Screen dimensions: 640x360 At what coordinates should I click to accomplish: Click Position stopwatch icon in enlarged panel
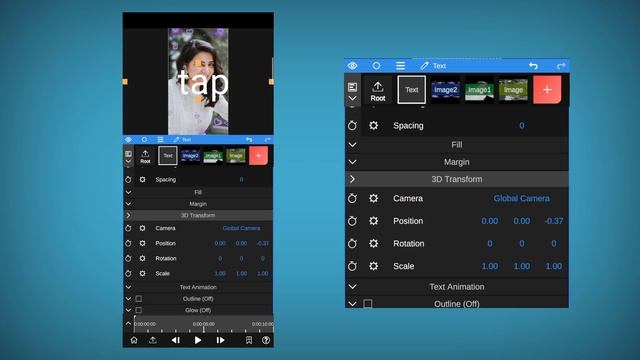[x=352, y=221]
